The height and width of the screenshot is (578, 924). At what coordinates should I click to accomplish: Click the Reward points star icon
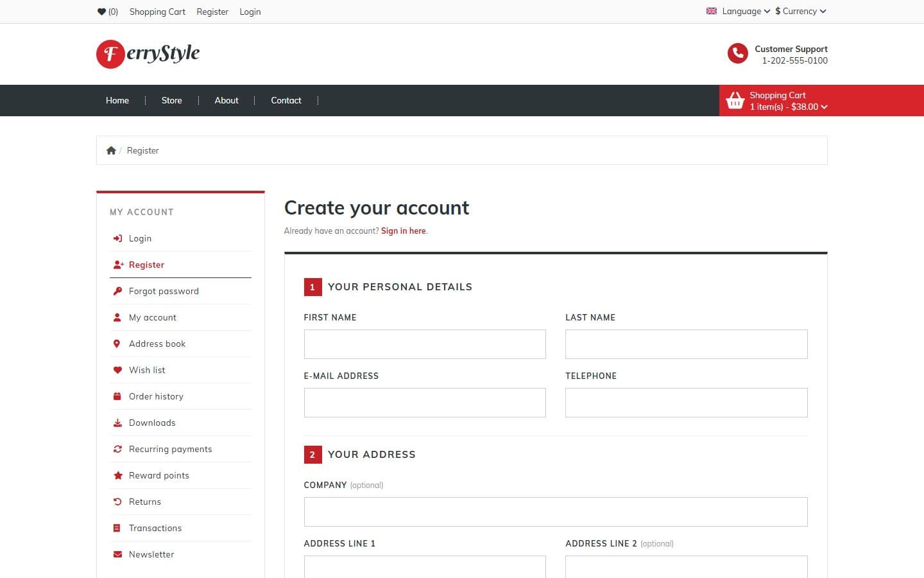pyautogui.click(x=117, y=475)
